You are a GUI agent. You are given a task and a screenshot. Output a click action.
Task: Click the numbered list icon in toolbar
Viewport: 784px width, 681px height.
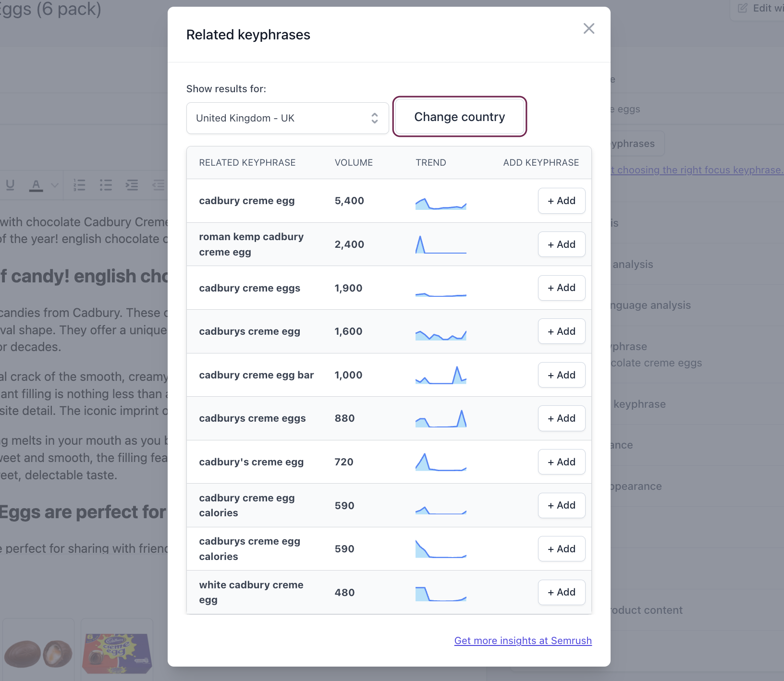coord(79,185)
